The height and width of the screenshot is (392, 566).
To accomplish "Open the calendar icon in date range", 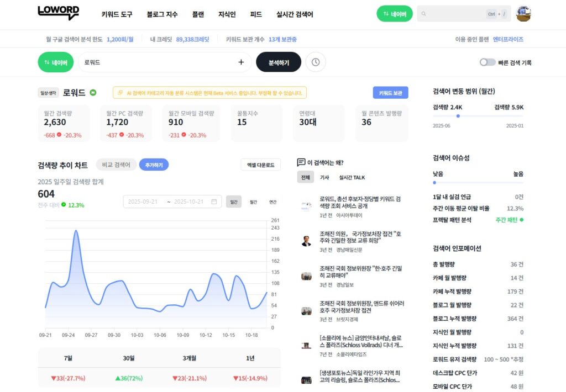I will [x=214, y=202].
